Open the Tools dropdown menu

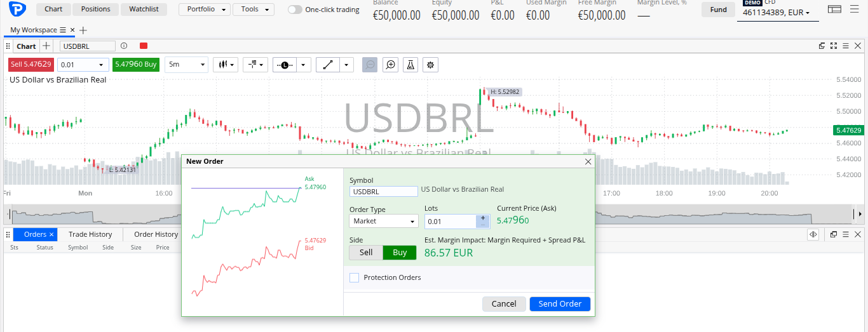point(254,10)
